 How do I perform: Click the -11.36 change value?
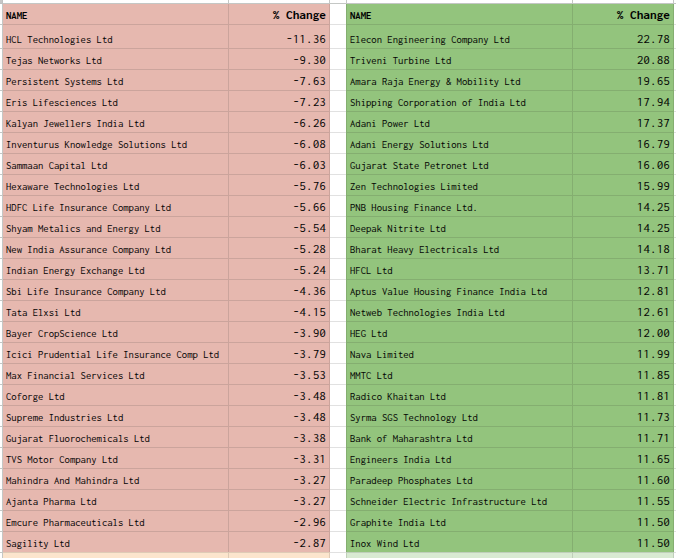(306, 39)
